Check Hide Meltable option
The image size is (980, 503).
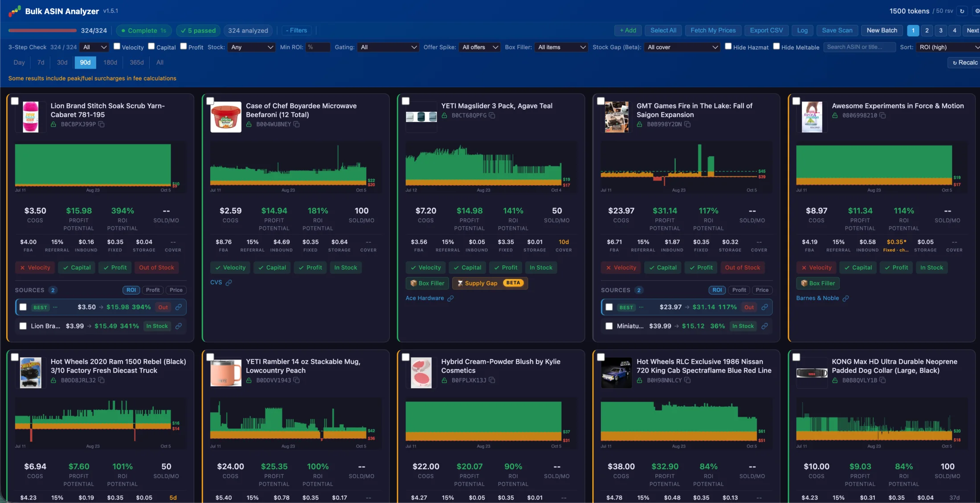click(x=776, y=46)
